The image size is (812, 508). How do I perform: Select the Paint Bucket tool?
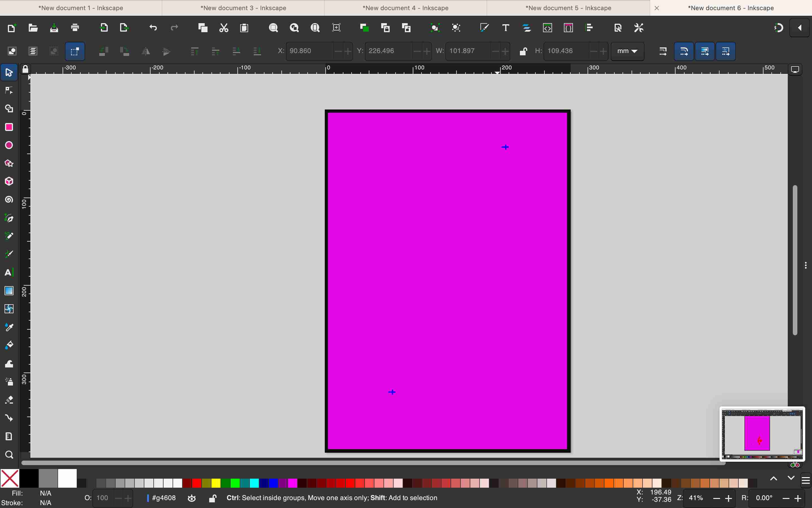pyautogui.click(x=9, y=345)
